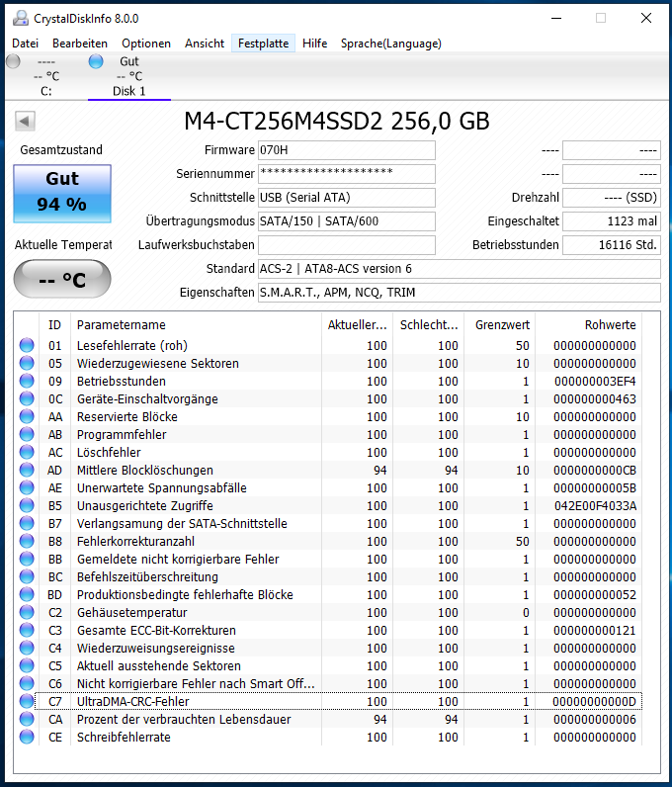
Task: Click the status orb of UltraDMA-CRC-Fehler
Action: [27, 701]
